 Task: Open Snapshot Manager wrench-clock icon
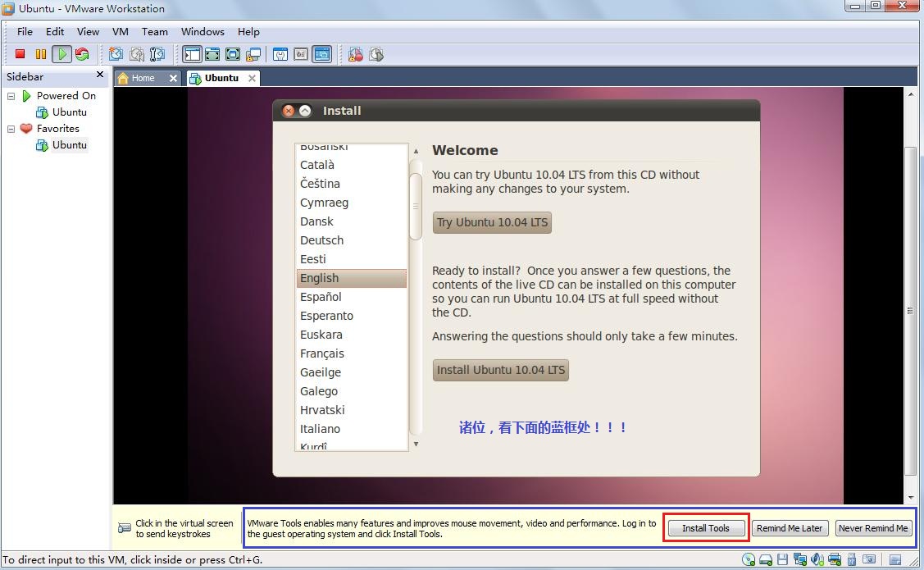[157, 54]
